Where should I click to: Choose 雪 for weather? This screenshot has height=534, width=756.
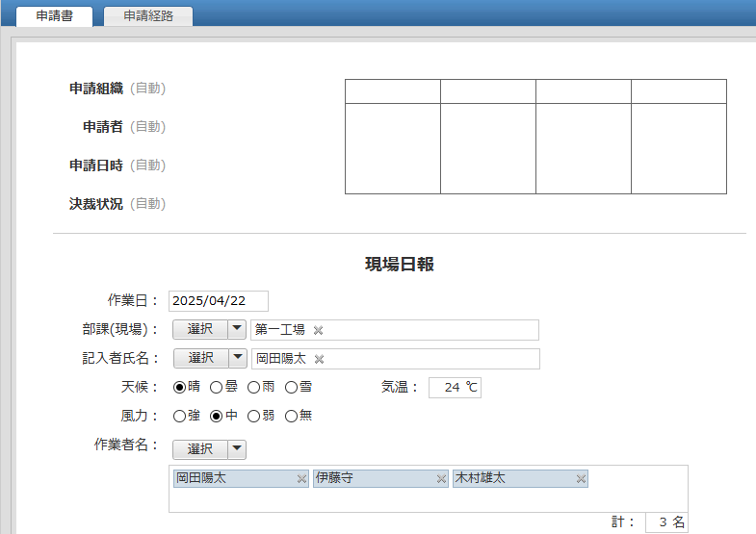click(291, 387)
